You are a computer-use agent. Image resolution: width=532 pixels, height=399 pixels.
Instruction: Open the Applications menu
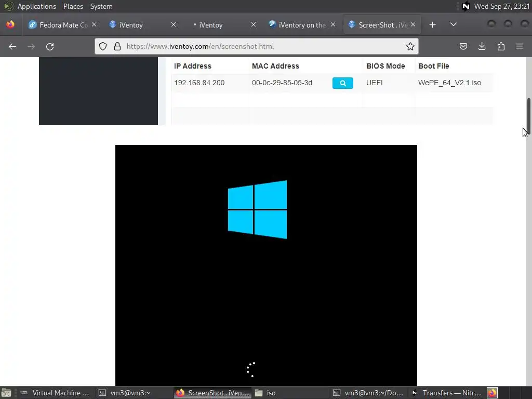click(x=37, y=6)
